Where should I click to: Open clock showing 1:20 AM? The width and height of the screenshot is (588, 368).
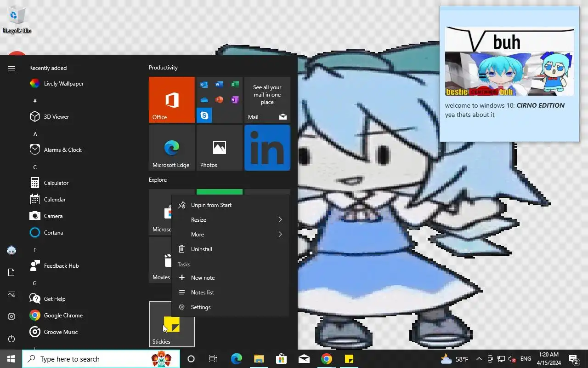(x=548, y=359)
